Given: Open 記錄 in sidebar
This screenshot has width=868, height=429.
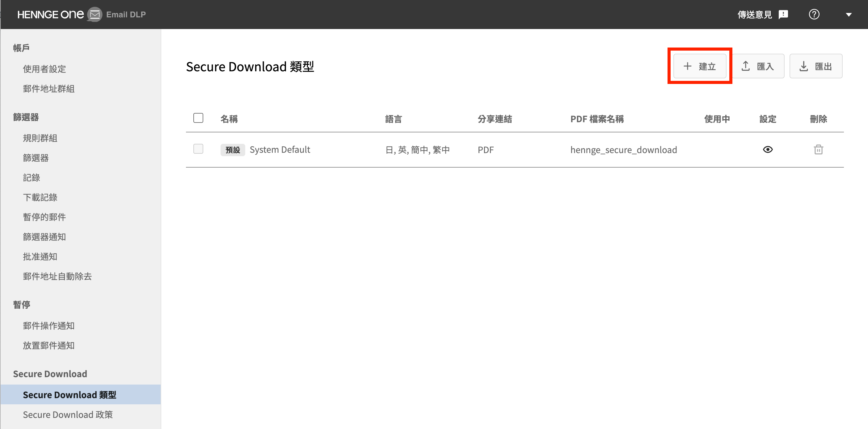Looking at the screenshot, I should [x=31, y=177].
